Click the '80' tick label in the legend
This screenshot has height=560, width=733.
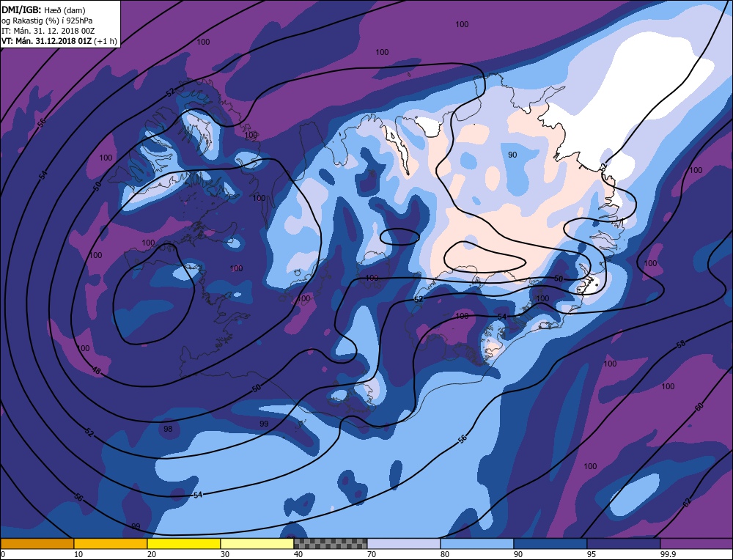coord(445,554)
